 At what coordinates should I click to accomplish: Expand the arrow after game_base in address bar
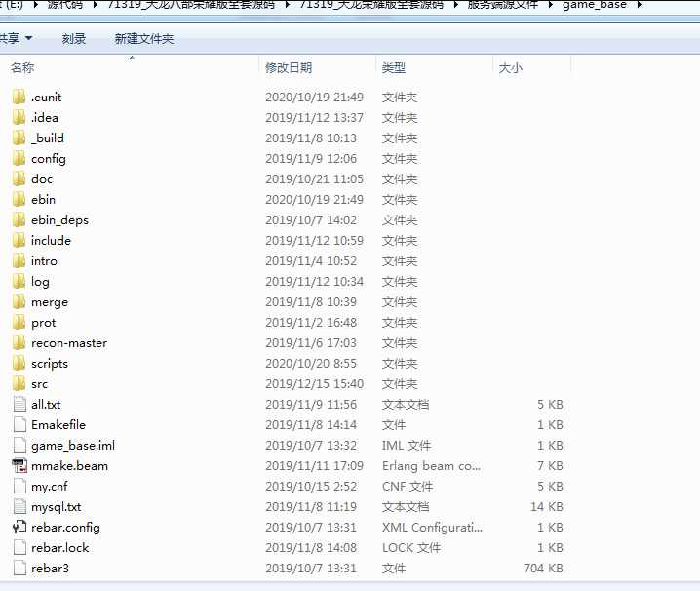coord(639,5)
